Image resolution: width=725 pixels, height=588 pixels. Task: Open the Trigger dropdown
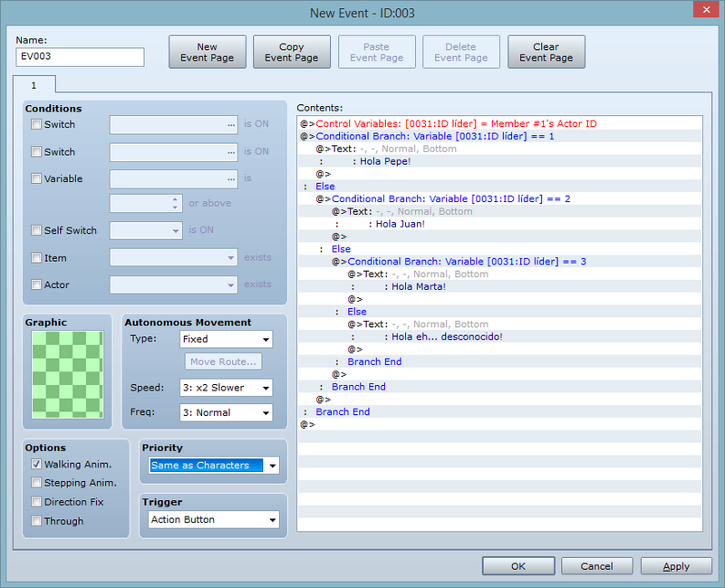point(214,519)
